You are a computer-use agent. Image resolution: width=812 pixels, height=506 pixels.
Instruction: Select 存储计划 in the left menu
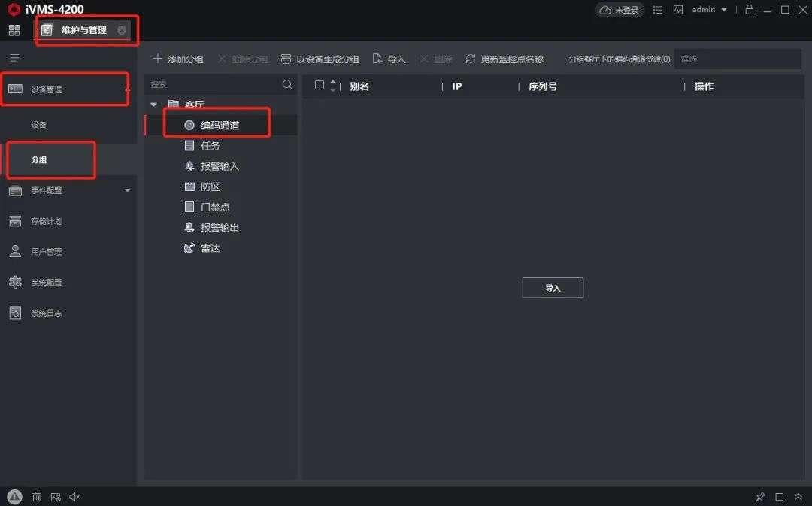[x=46, y=221]
